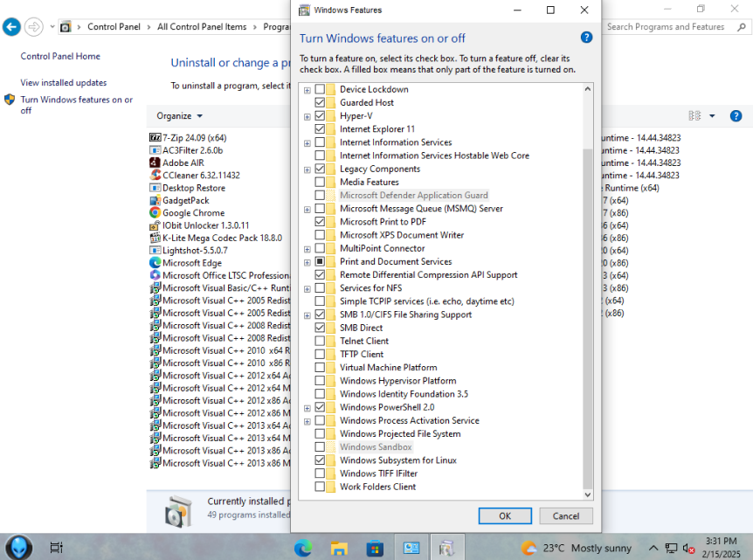Click the change view icon in Programs toolbar
The height and width of the screenshot is (560, 753).
[x=694, y=115]
